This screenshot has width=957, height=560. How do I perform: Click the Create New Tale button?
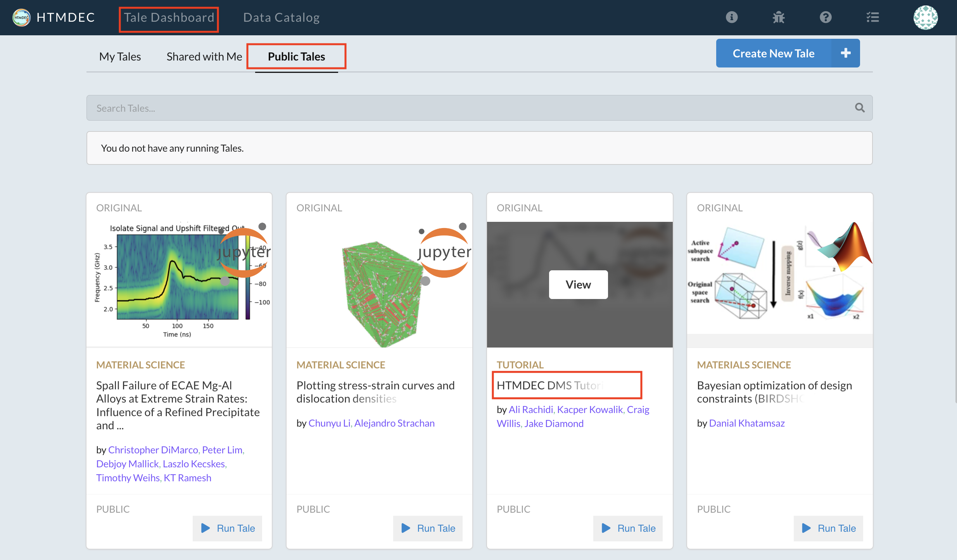point(773,53)
